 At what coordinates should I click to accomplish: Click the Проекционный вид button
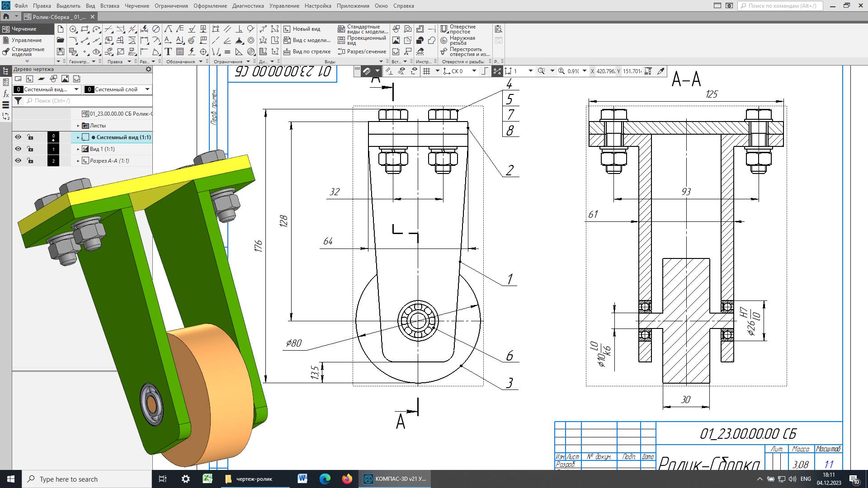(x=362, y=40)
